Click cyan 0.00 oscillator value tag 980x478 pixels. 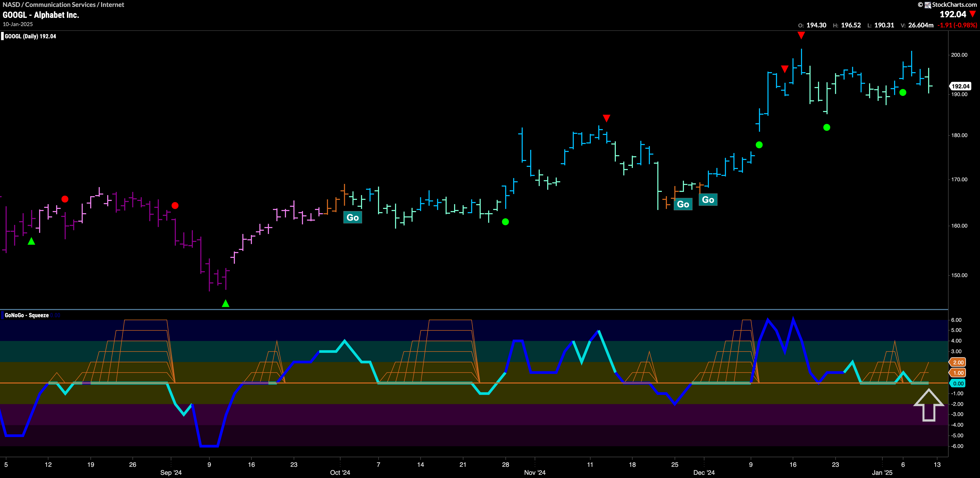click(x=958, y=384)
